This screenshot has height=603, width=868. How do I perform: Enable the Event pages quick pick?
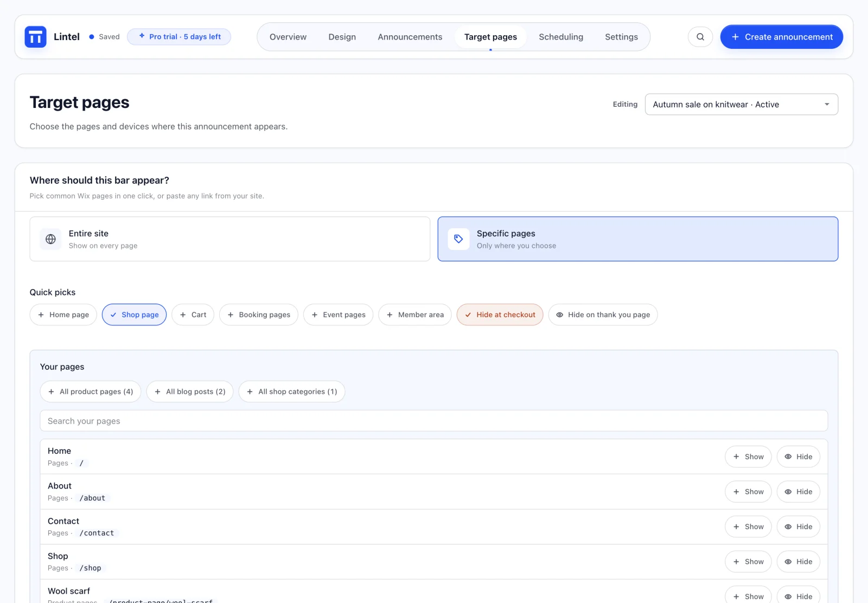[x=339, y=315]
